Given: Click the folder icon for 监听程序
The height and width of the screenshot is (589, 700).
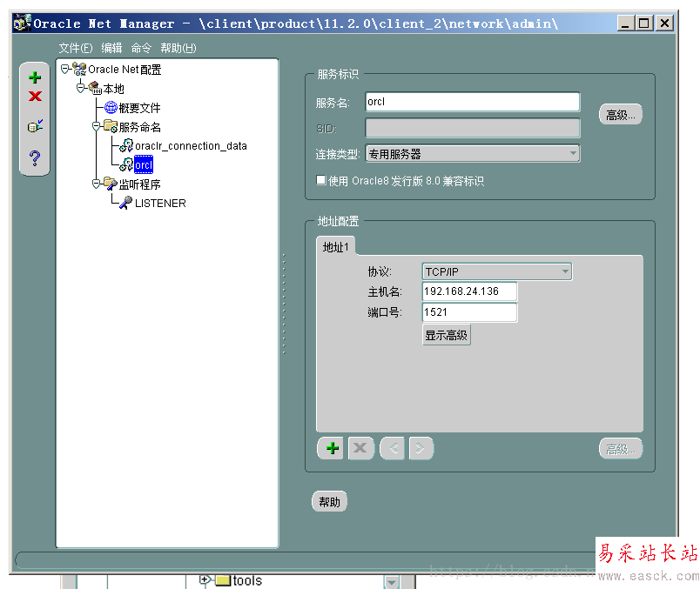Looking at the screenshot, I should pyautogui.click(x=111, y=183).
